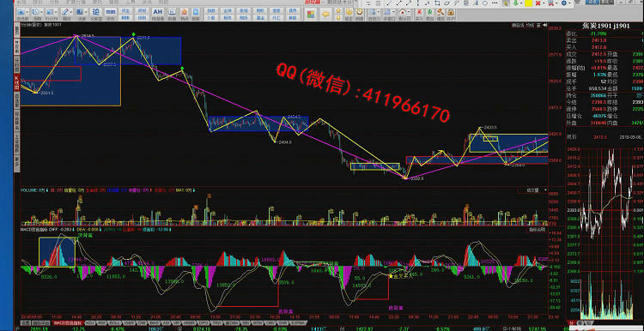The image size is (644, 331).
Task: Choose the ellipse drawing tool
Action: pyautogui.click(x=484, y=3)
